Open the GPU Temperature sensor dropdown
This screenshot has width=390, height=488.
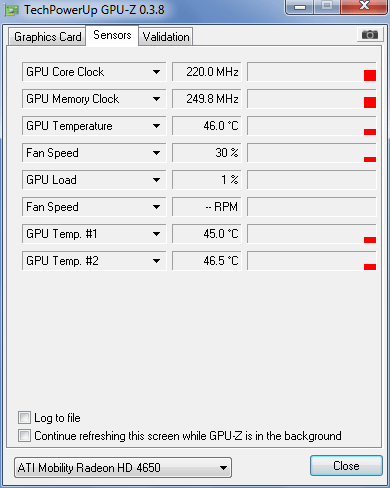pyautogui.click(x=156, y=126)
